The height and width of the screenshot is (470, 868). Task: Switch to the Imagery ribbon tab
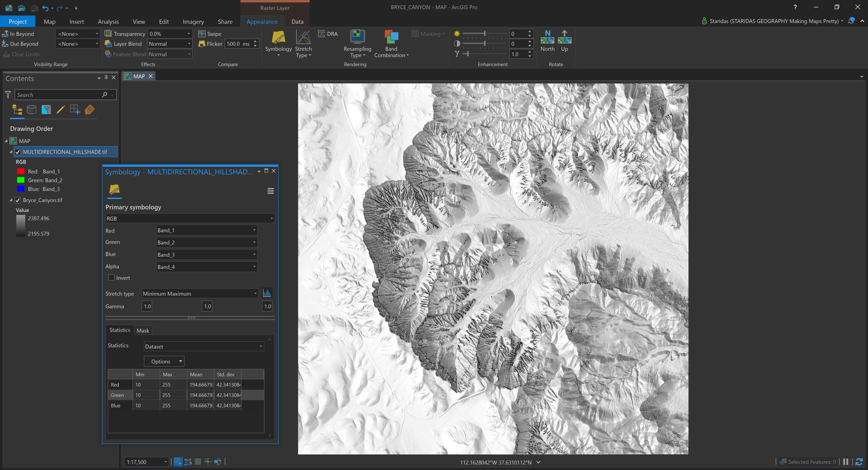pyautogui.click(x=193, y=22)
